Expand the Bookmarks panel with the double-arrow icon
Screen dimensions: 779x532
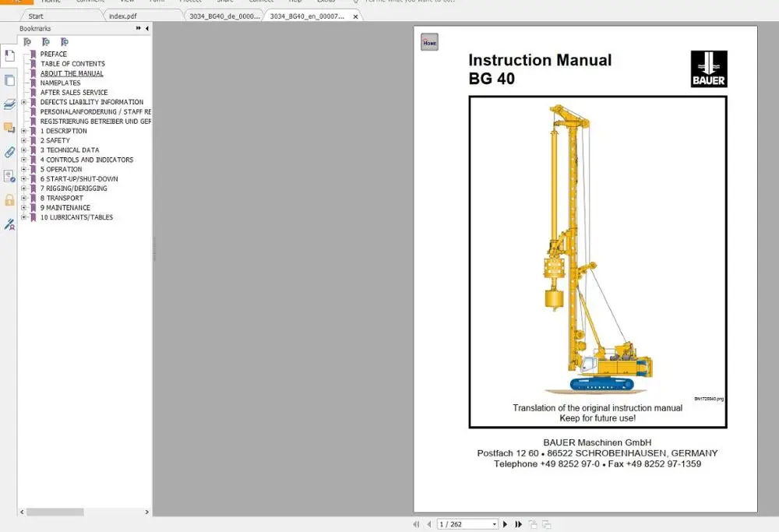coord(138,28)
